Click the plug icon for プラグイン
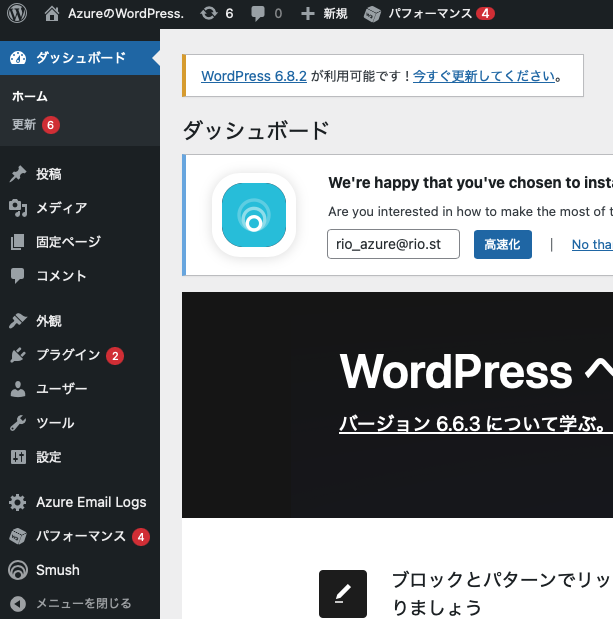613x619 pixels. 18,355
